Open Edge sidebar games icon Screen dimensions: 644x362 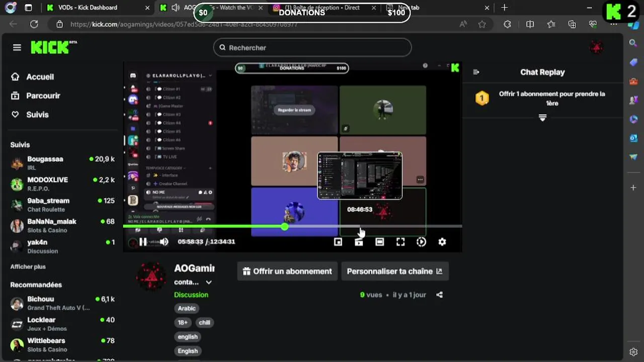pos(633,100)
